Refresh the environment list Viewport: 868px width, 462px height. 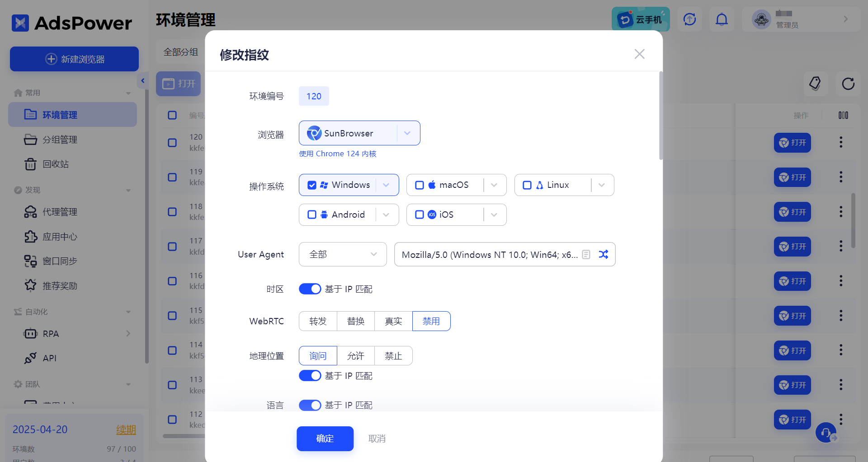coord(848,84)
